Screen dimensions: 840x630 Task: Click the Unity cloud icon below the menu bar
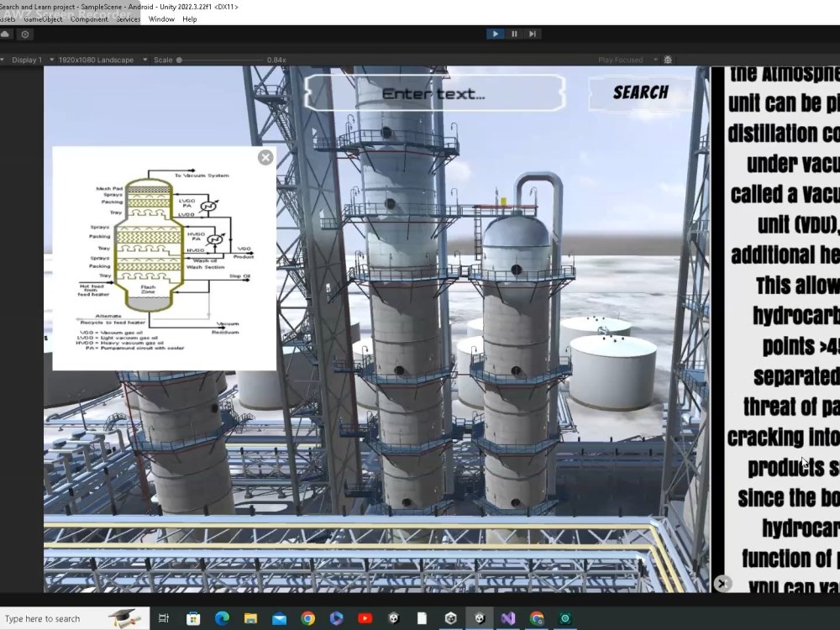[7, 34]
